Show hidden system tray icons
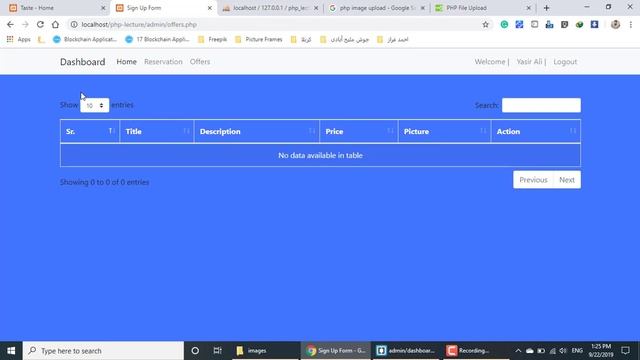 [x=518, y=351]
